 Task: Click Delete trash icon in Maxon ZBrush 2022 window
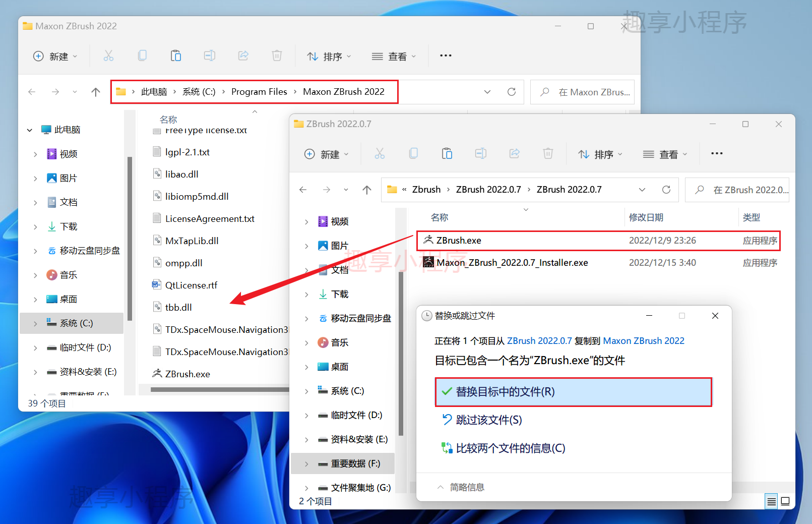point(277,56)
